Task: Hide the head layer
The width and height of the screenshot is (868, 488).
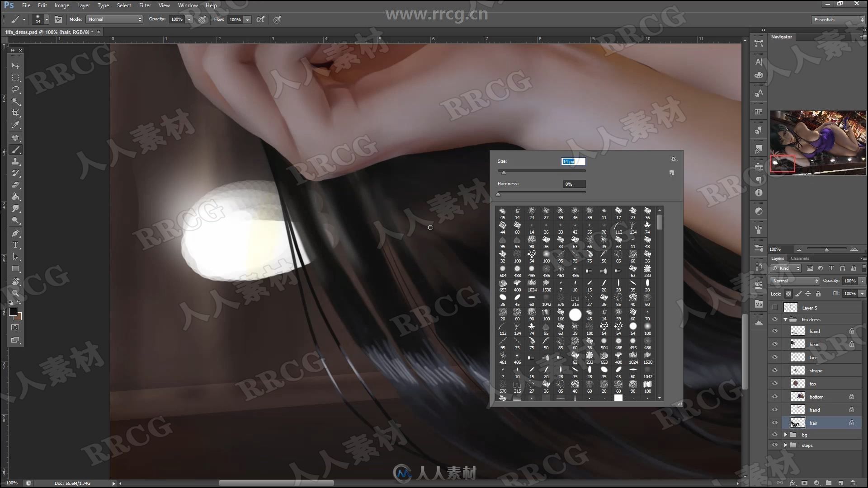Action: point(775,344)
